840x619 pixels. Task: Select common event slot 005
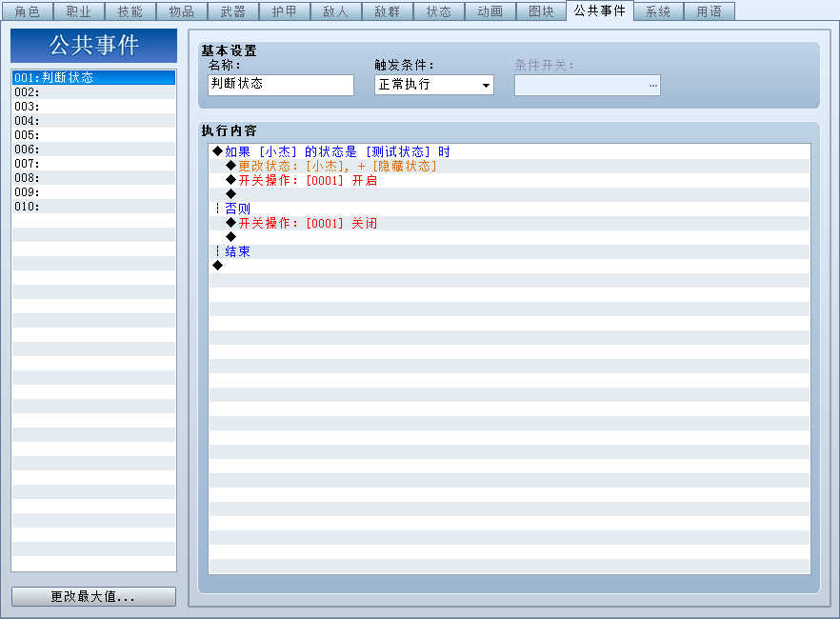click(x=93, y=135)
